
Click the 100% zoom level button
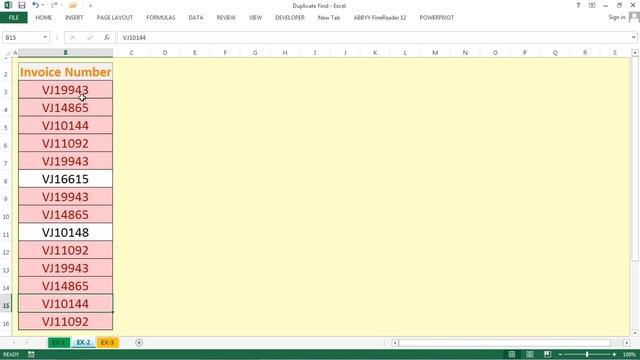[x=629, y=354]
